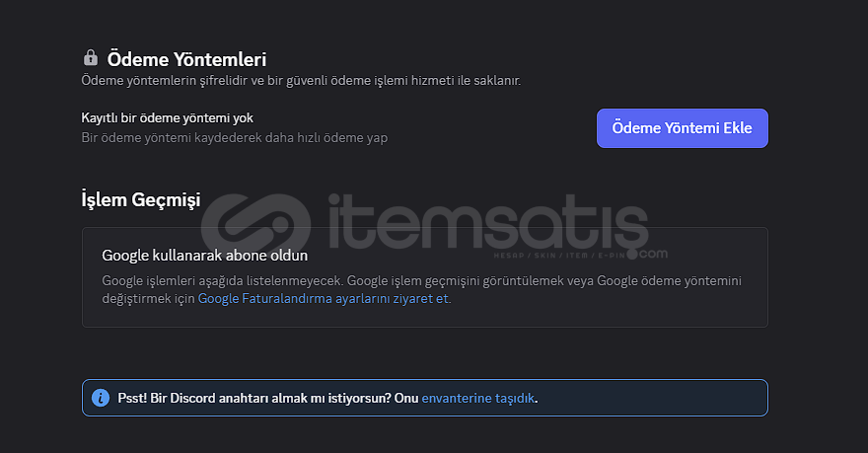This screenshot has width=868, height=453.
Task: Click the Bir ödeme yöntemi kaydederek hint text
Action: [235, 137]
